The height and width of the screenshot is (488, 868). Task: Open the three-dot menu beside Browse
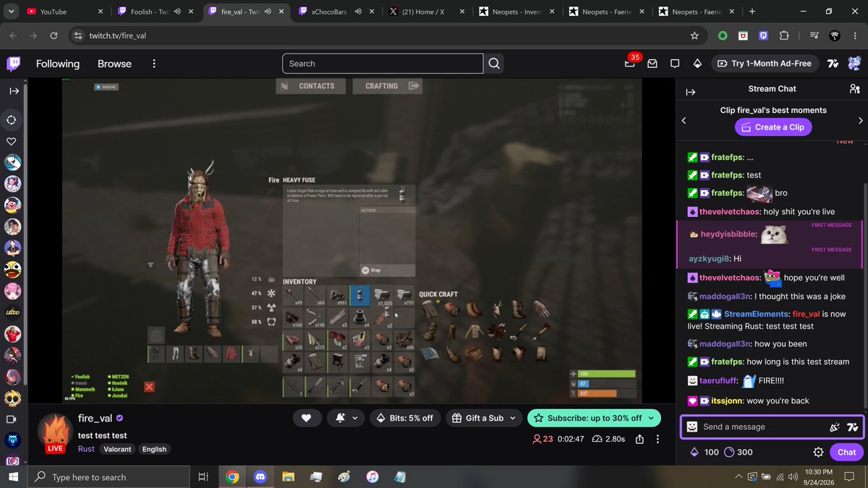(x=154, y=64)
